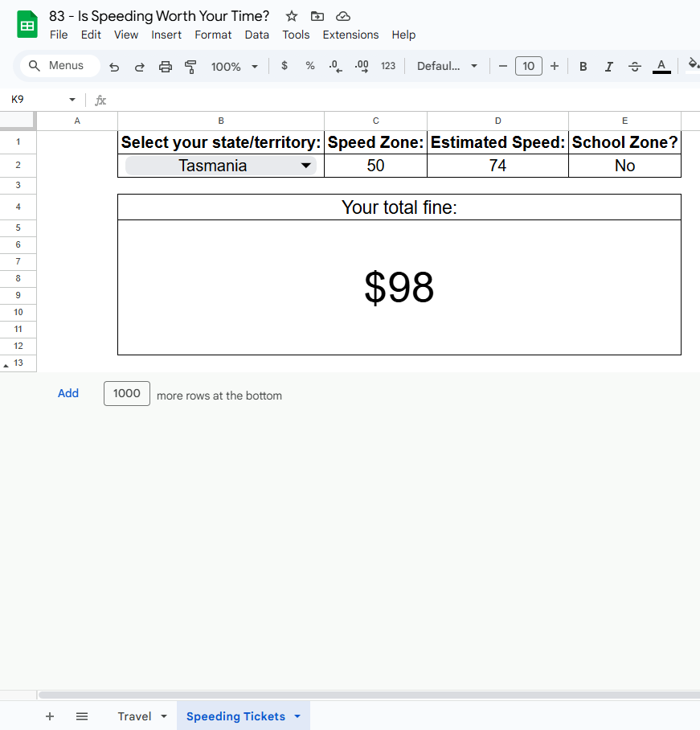Open the Extensions menu
Screen dimensions: 700x730
[350, 35]
